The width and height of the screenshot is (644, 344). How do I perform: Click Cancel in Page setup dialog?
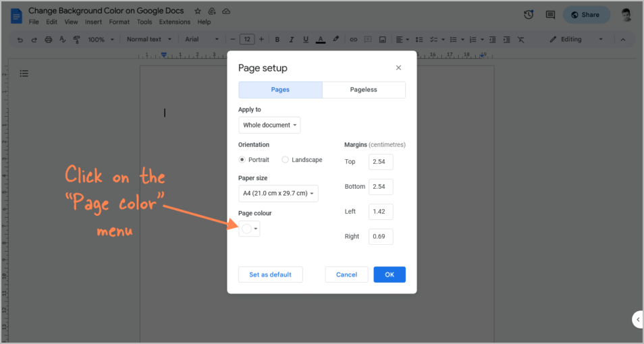(x=346, y=275)
